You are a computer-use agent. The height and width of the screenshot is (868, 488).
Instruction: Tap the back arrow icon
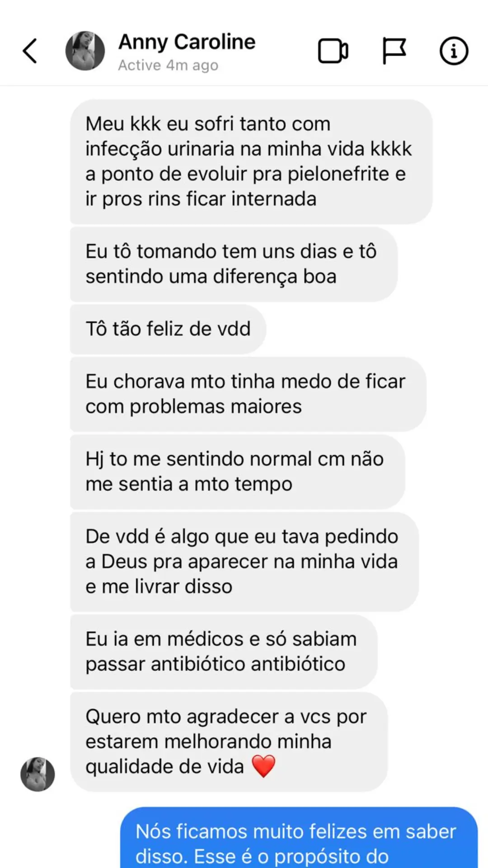(30, 51)
